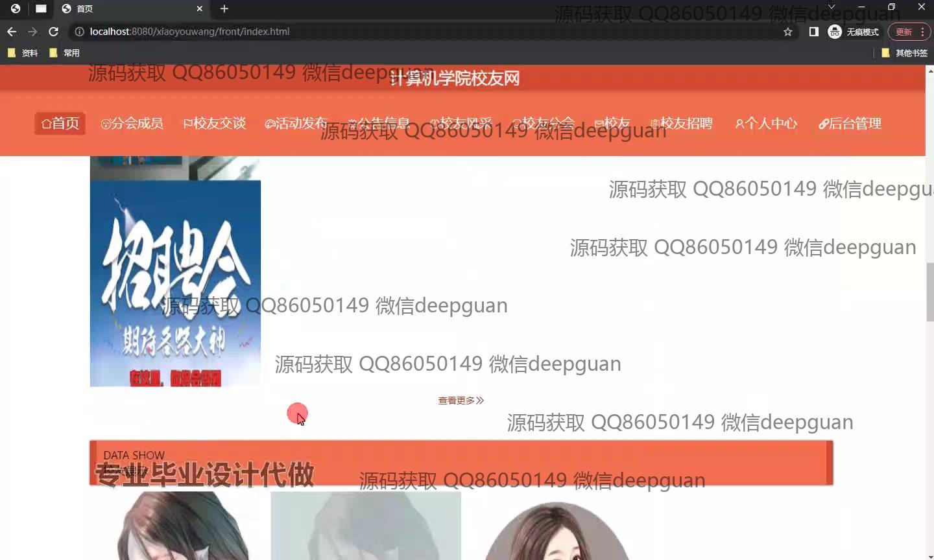Open the dark-haired portrait thumbnail on left
This screenshot has width=934, height=560.
point(176,526)
